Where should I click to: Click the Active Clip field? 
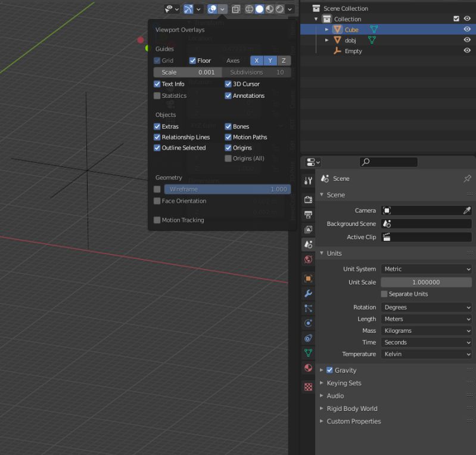pyautogui.click(x=426, y=237)
